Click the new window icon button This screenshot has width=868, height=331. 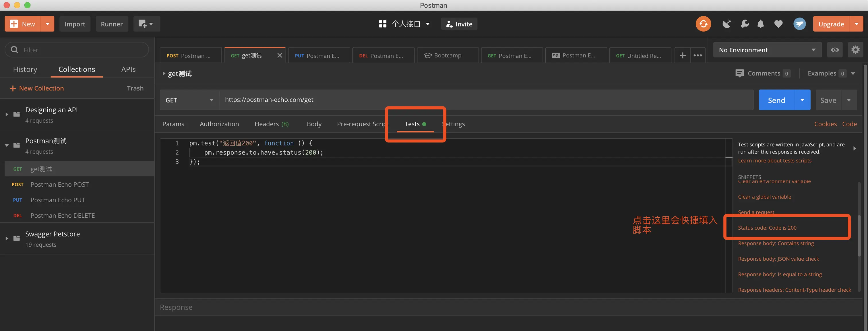146,24
